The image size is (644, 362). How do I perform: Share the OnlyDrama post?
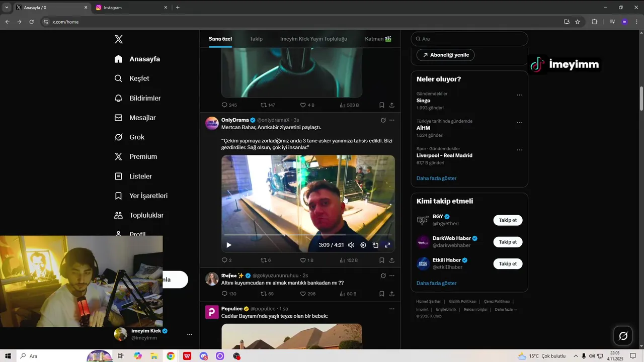coord(391,260)
